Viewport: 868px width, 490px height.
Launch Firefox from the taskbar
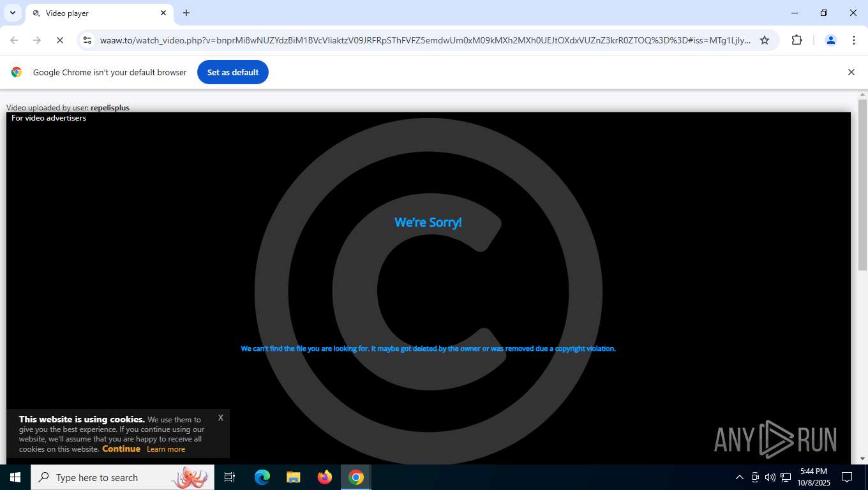click(x=325, y=477)
